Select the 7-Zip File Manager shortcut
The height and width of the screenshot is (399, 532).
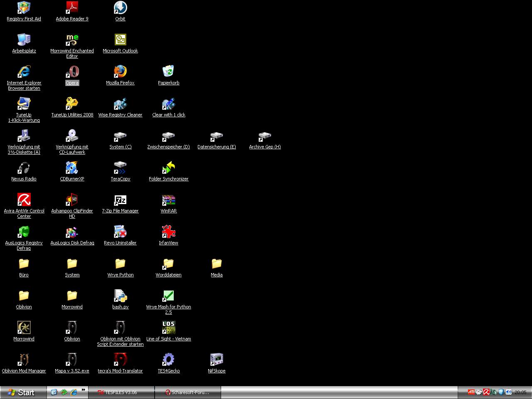(120, 200)
